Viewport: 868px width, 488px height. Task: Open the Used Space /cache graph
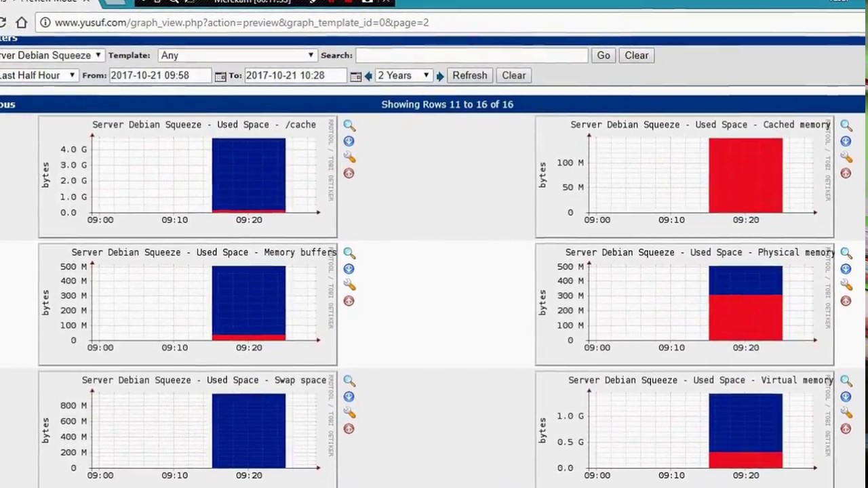[188, 177]
